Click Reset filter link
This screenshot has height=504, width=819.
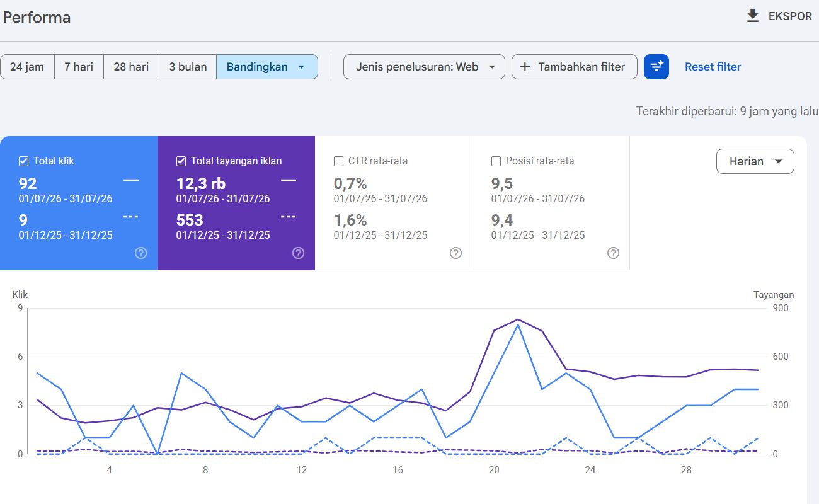713,67
